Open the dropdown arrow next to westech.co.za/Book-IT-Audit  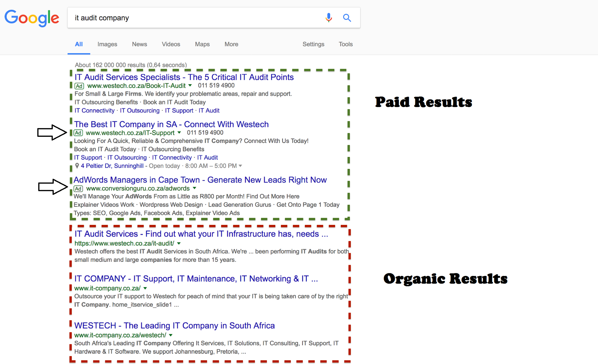pyautogui.click(x=190, y=85)
